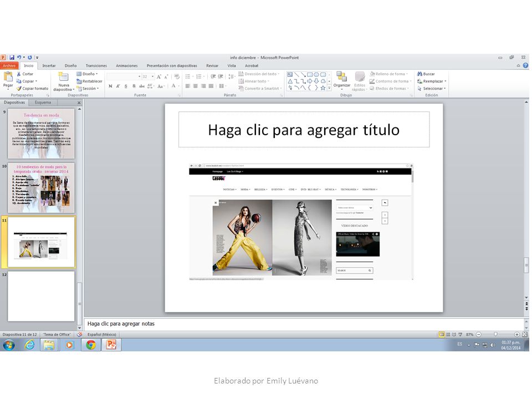
Task: Open the volume control in system tray
Action: point(492,345)
